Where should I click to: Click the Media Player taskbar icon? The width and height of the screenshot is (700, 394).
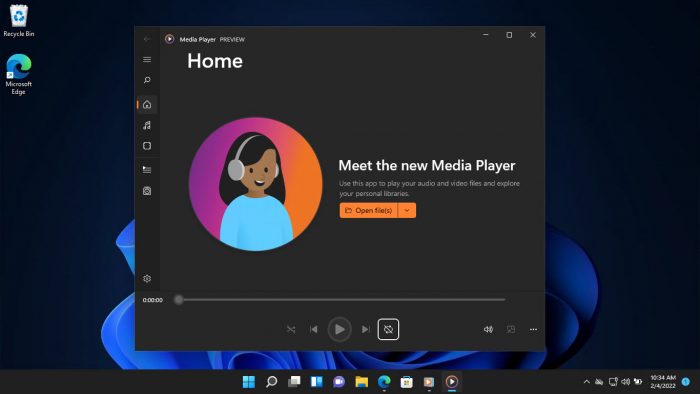452,382
